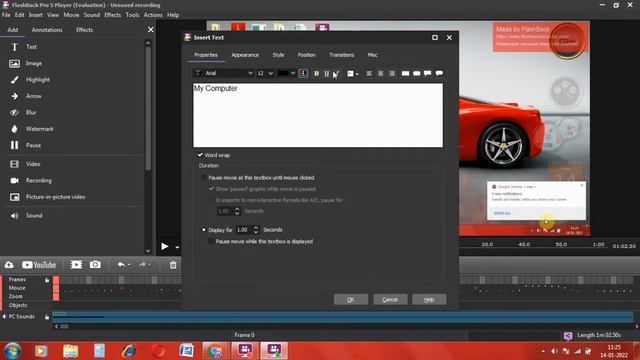This screenshot has width=640, height=360.
Task: Open the Misc tab
Action: (372, 55)
